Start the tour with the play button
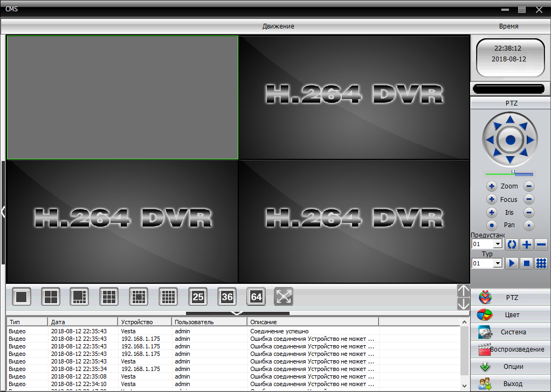The height and width of the screenshot is (392, 551). [512, 263]
